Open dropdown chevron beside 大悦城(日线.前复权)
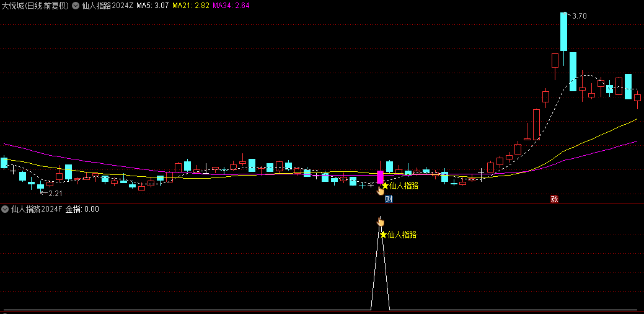This screenshot has width=644, height=314. tap(76, 6)
